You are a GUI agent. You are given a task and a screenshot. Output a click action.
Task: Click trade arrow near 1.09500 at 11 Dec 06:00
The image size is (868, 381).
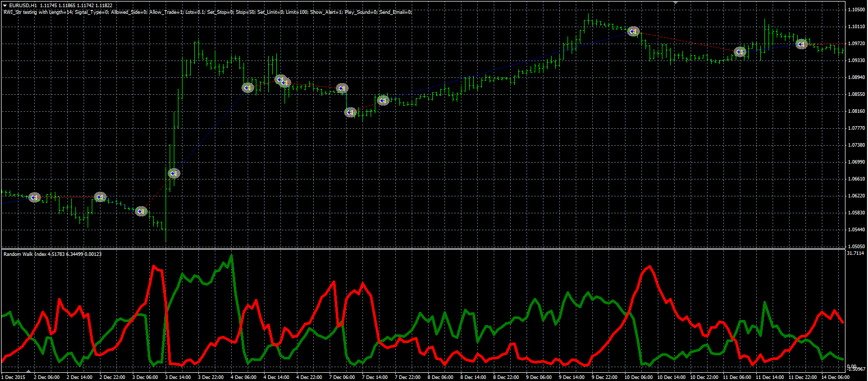coord(740,52)
